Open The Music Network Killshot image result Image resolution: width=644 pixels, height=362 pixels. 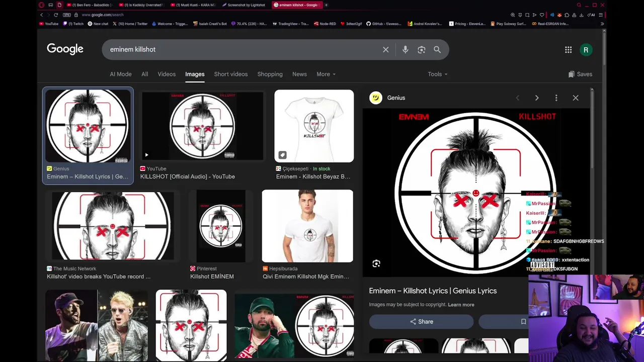point(112,235)
